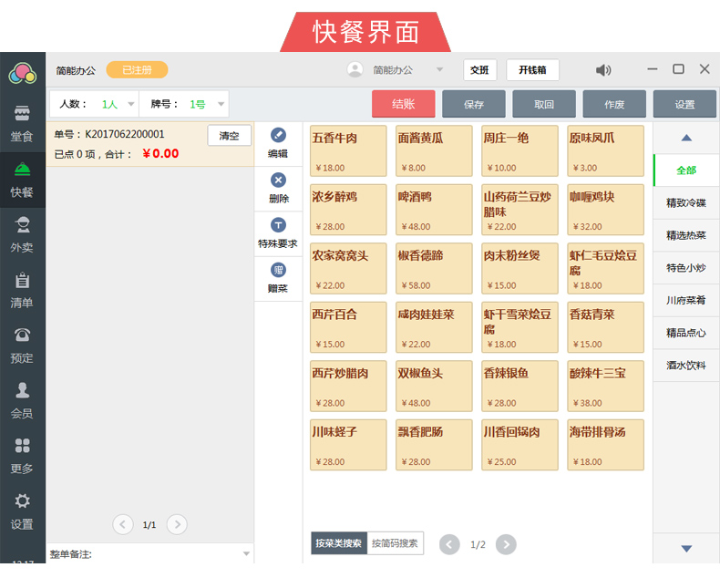The height and width of the screenshot is (588, 720).
Task: Add dish 啤酒鸭 to the order
Action: (434, 210)
